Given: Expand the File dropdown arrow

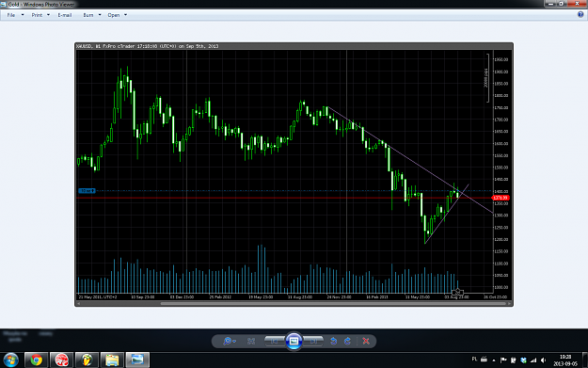Looking at the screenshot, I should tap(23, 15).
